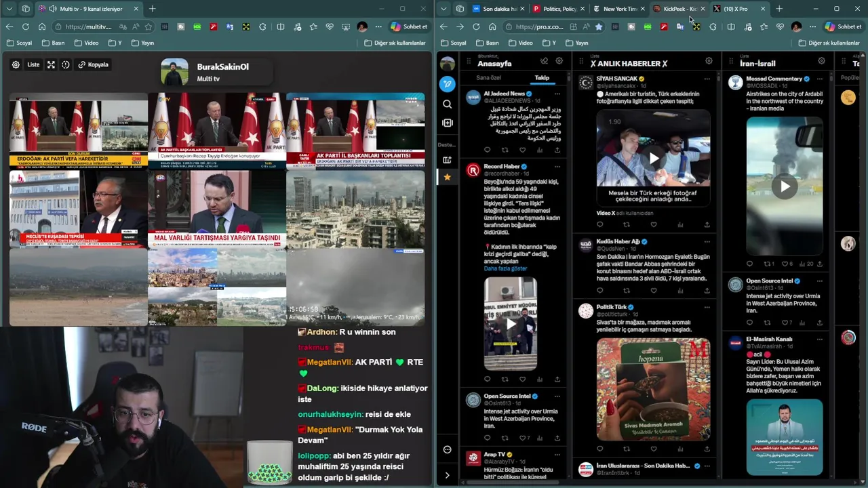Screen dimensions: 868x488
Task: Play the SİYAH SANCAK car video
Action: [654, 159]
